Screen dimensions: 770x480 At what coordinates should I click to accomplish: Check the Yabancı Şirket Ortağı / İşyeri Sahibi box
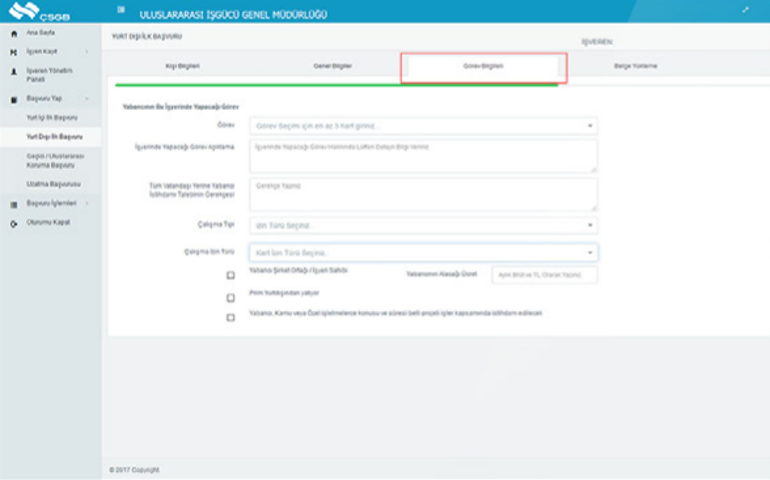[x=231, y=275]
